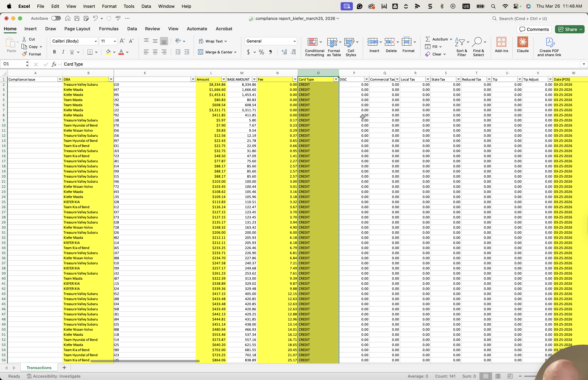Click the Format painter brush icon
The image size is (588, 380).
(24, 54)
